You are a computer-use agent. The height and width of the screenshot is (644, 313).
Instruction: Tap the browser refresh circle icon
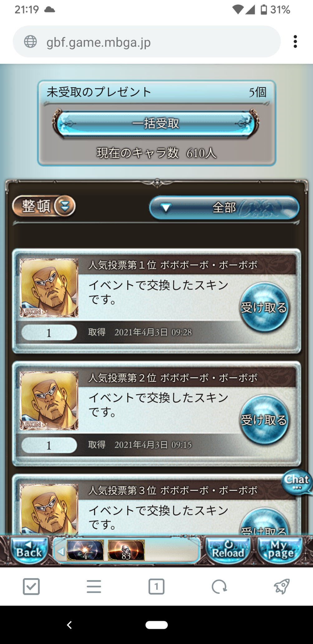pos(219,587)
